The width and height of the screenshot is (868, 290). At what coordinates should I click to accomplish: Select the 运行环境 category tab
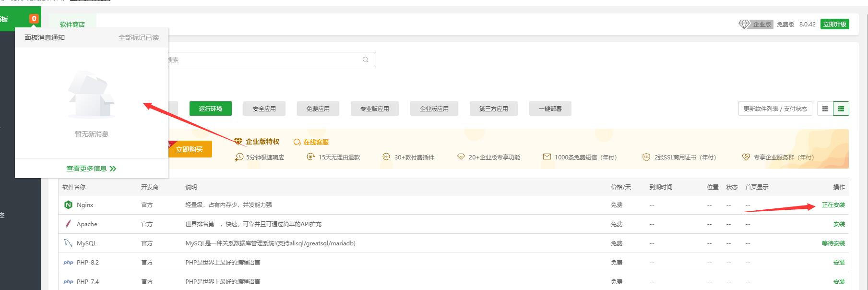tap(211, 109)
